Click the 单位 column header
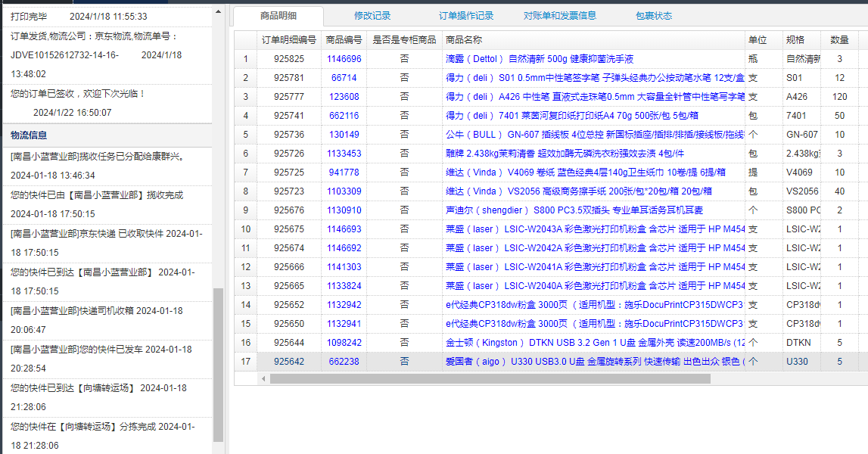The height and width of the screenshot is (454, 868). [764, 40]
